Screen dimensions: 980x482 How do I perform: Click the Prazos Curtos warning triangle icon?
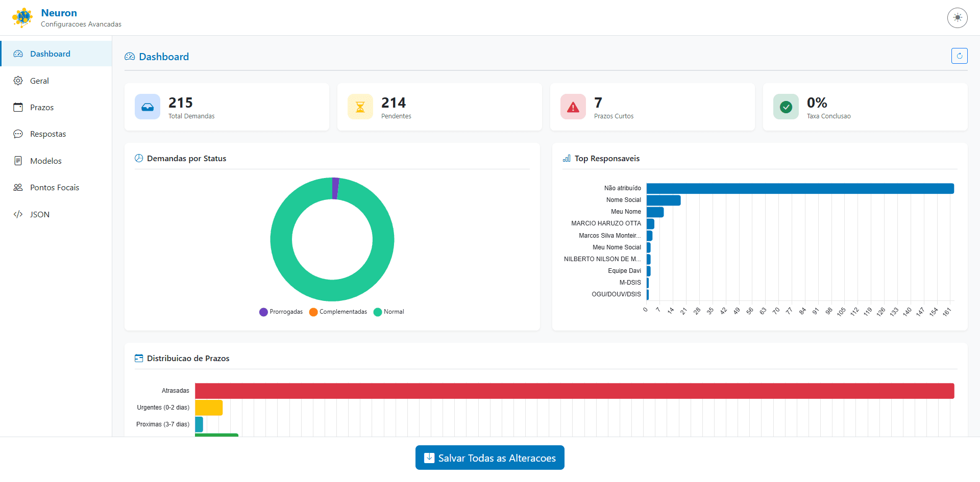point(573,107)
